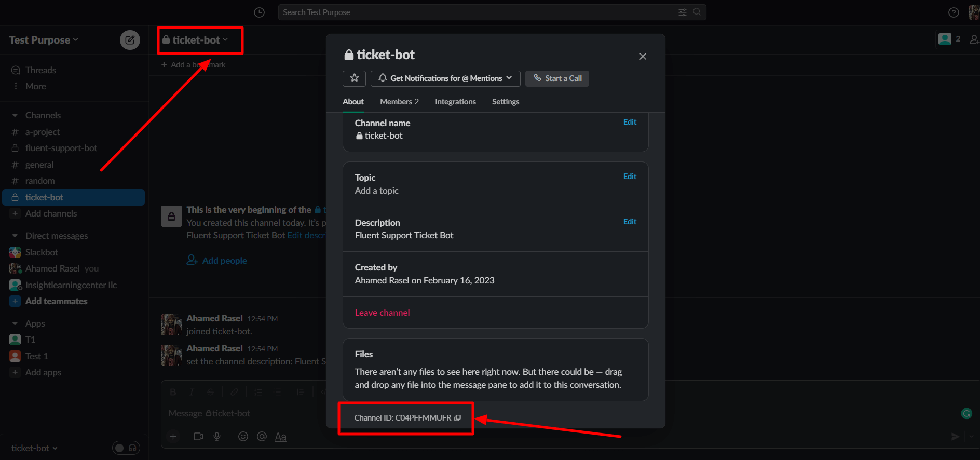Click the Channel ID C04PFFMMUFR text
This screenshot has height=460, width=980.
[x=403, y=418]
